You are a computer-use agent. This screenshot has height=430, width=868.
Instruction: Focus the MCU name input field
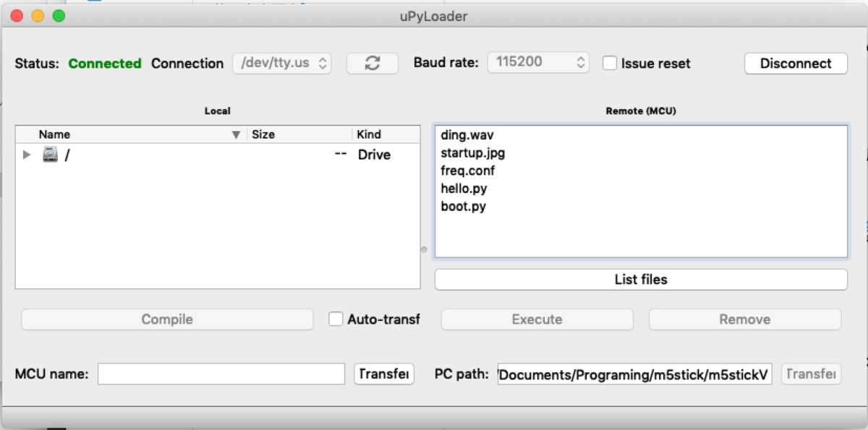tap(221, 374)
